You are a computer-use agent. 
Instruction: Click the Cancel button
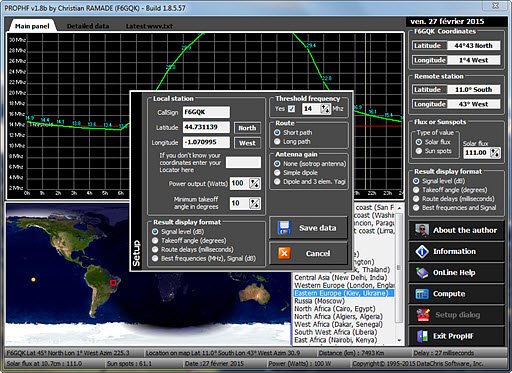click(x=308, y=253)
